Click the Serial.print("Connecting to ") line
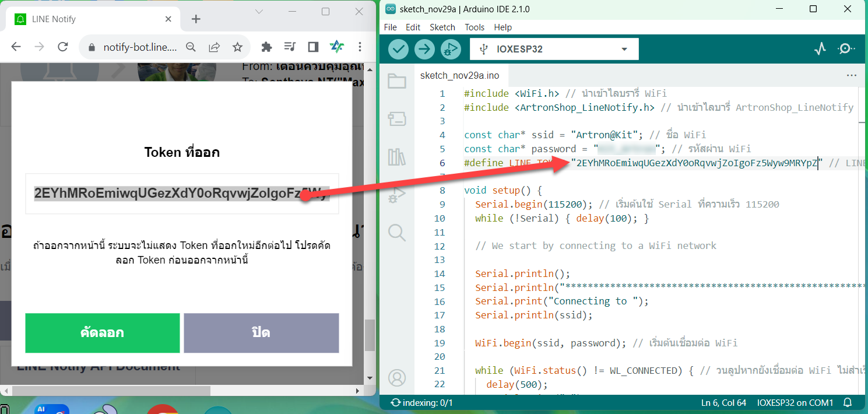 coord(561,301)
